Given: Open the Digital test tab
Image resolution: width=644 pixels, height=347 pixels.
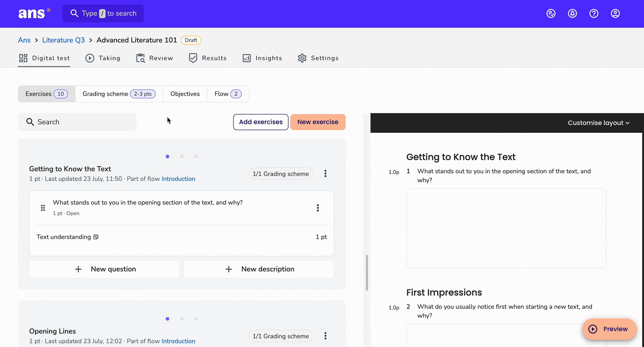Looking at the screenshot, I should point(44,58).
